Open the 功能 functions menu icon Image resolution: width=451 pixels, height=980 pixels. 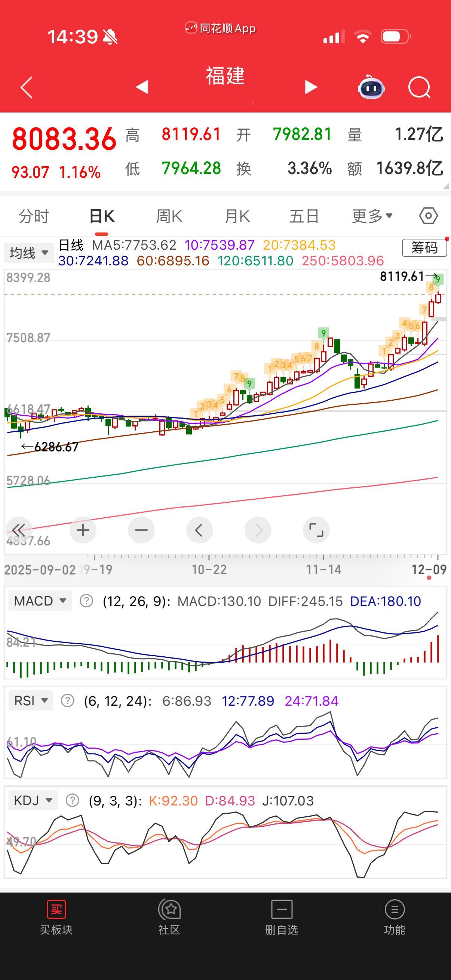pyautogui.click(x=395, y=918)
